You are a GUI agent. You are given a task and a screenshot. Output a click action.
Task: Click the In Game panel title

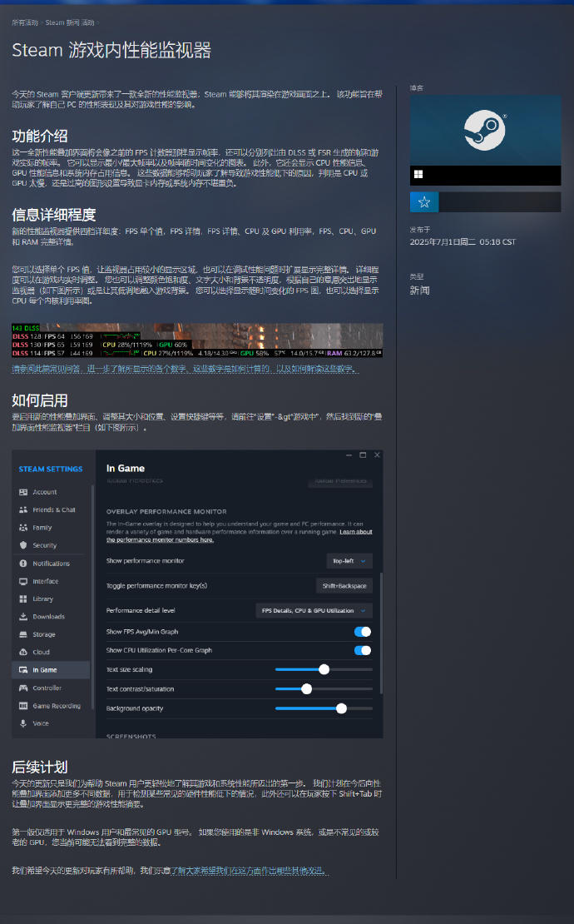pos(126,469)
